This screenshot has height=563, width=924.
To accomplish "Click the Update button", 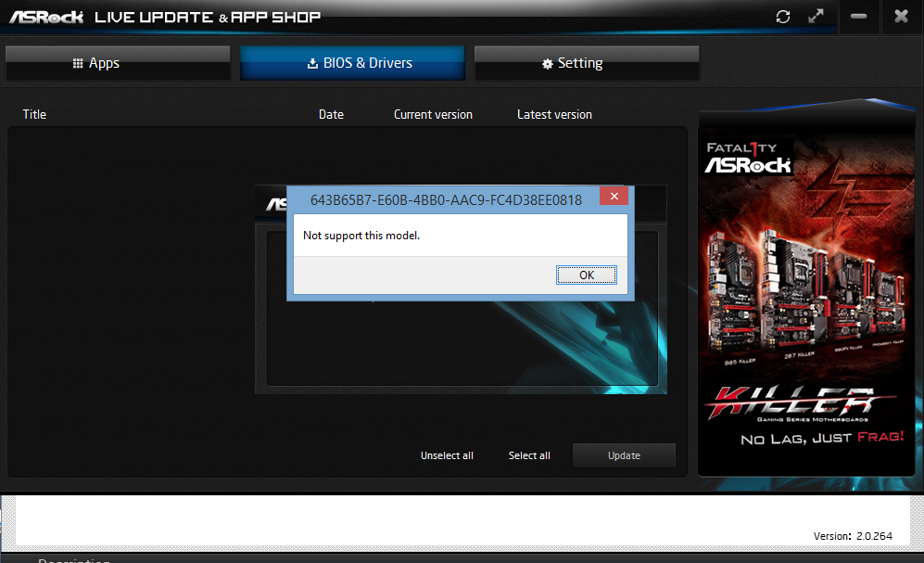I will [x=624, y=455].
